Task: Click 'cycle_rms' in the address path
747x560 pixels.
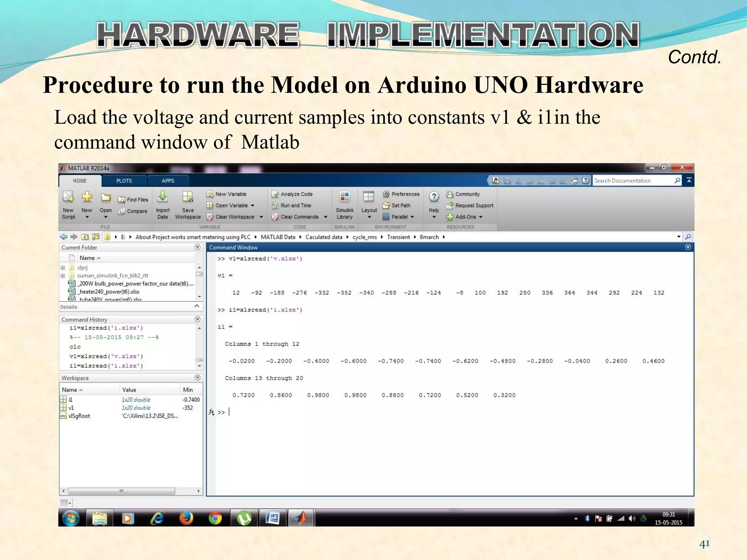Action: pos(365,237)
